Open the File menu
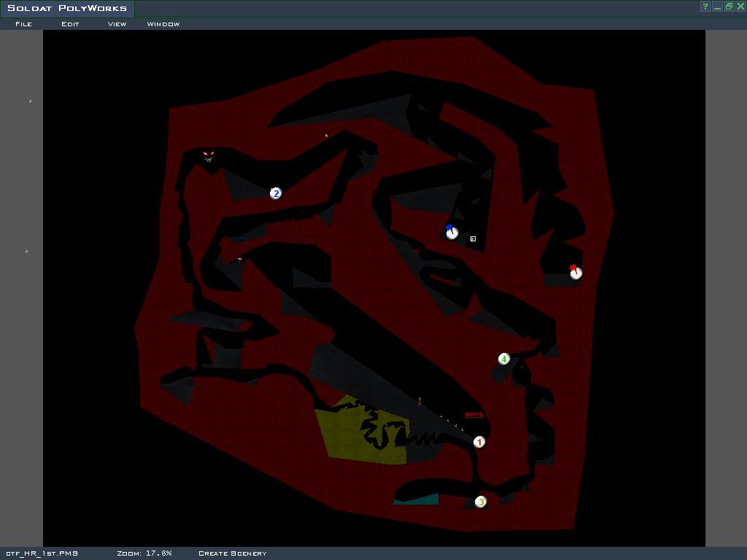The width and height of the screenshot is (747, 560). 23,24
